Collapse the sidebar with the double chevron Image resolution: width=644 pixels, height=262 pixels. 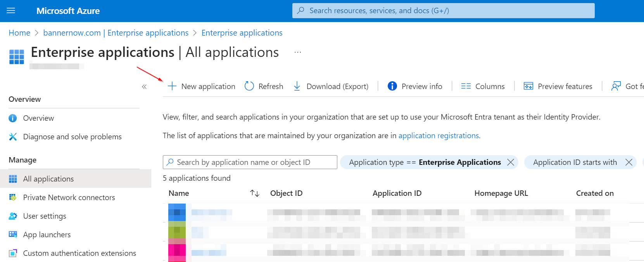[x=144, y=87]
